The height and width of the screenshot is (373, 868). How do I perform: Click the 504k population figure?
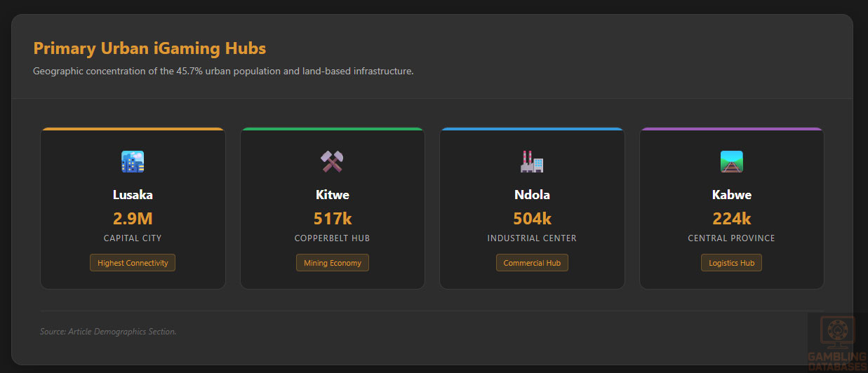(532, 218)
